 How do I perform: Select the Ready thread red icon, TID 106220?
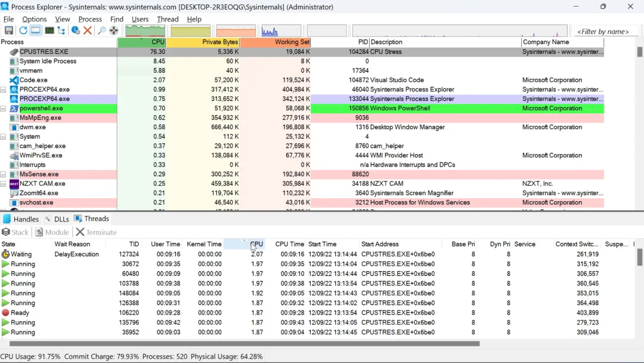pyautogui.click(x=5, y=312)
